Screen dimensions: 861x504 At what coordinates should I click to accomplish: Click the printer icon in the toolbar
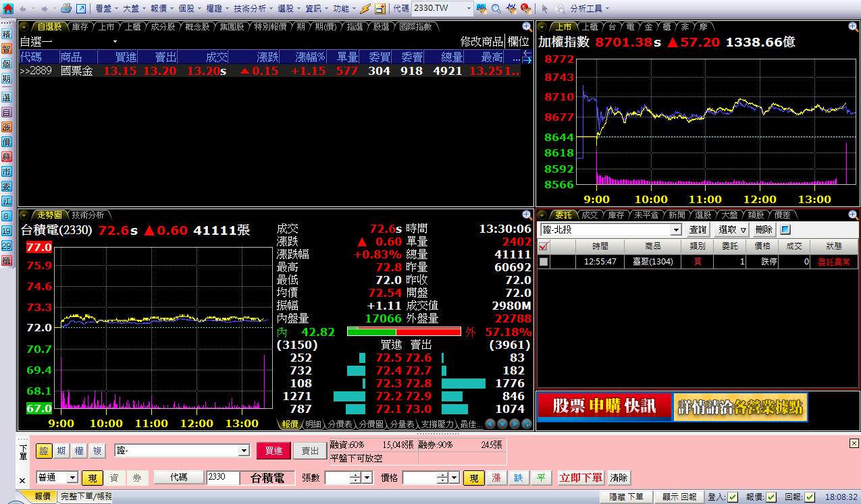click(x=66, y=9)
